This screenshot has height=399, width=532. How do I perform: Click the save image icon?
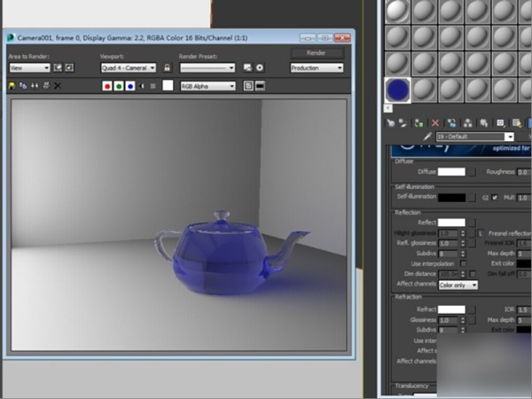click(x=12, y=86)
